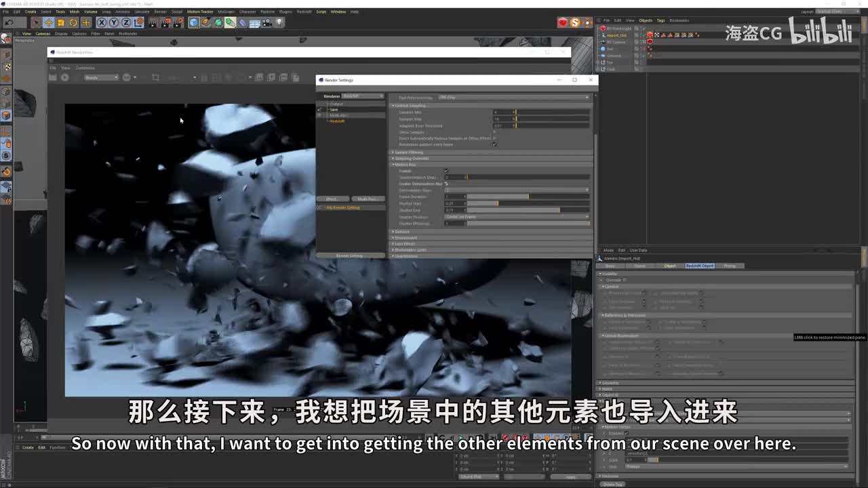This screenshot has width=868, height=488.
Task: Toggle Random noise pattern every frame checkbox
Action: tap(495, 144)
